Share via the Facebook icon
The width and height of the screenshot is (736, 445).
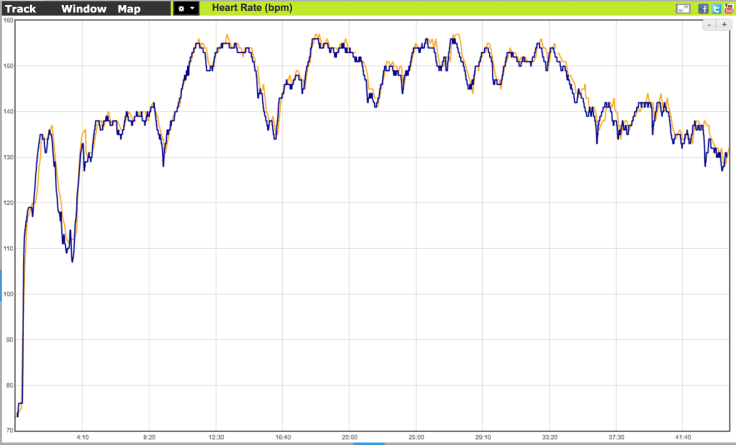pos(704,8)
